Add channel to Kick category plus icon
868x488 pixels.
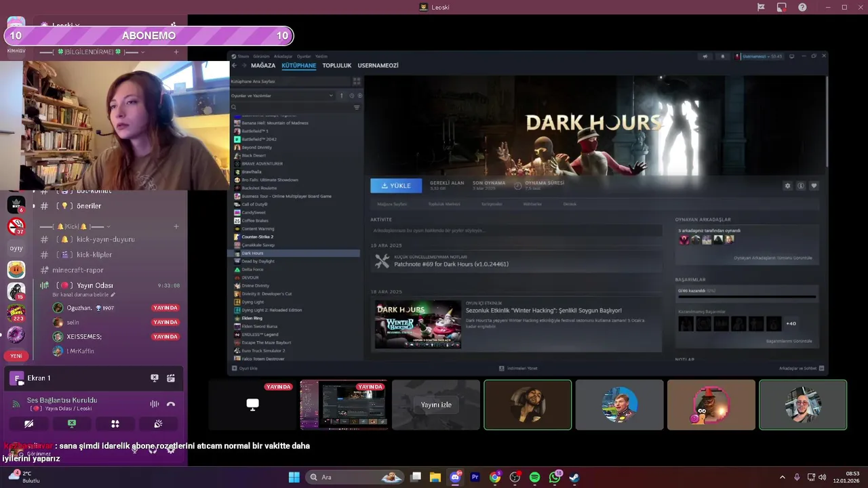pos(176,226)
